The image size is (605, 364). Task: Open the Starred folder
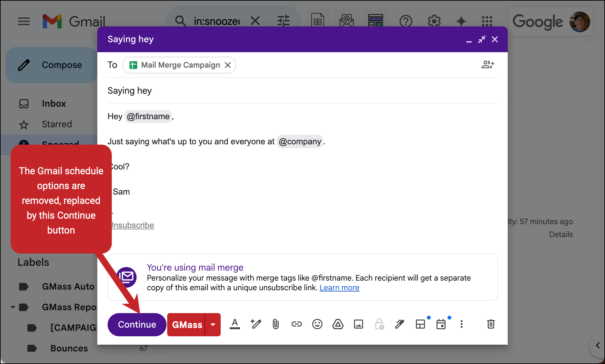point(57,124)
